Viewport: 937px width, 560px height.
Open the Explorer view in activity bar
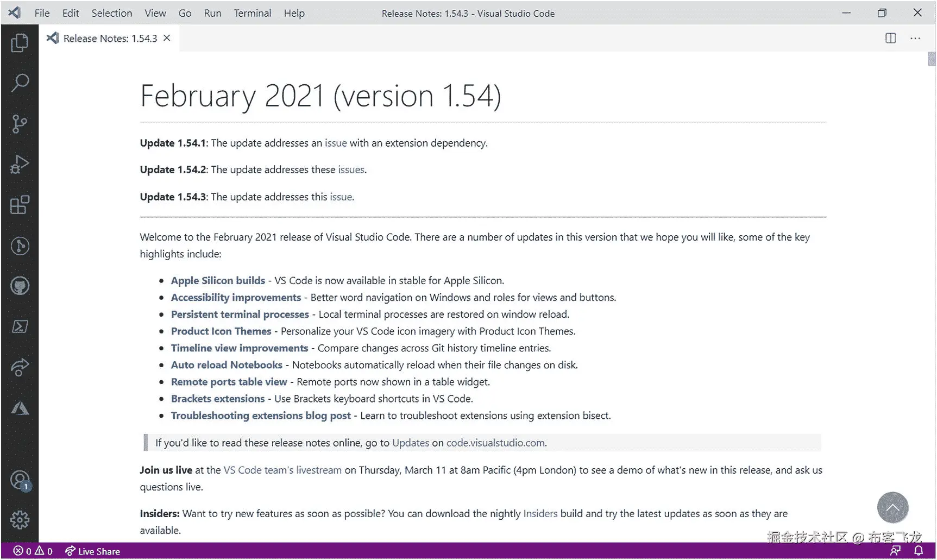click(20, 42)
